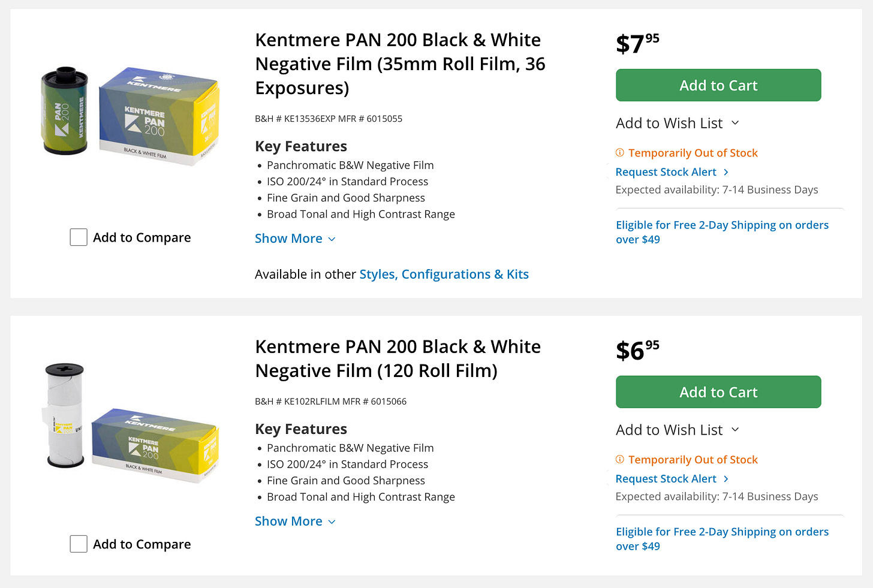Expand Show More for 35mm film features
Viewport: 873px width, 588px height.
tap(295, 239)
